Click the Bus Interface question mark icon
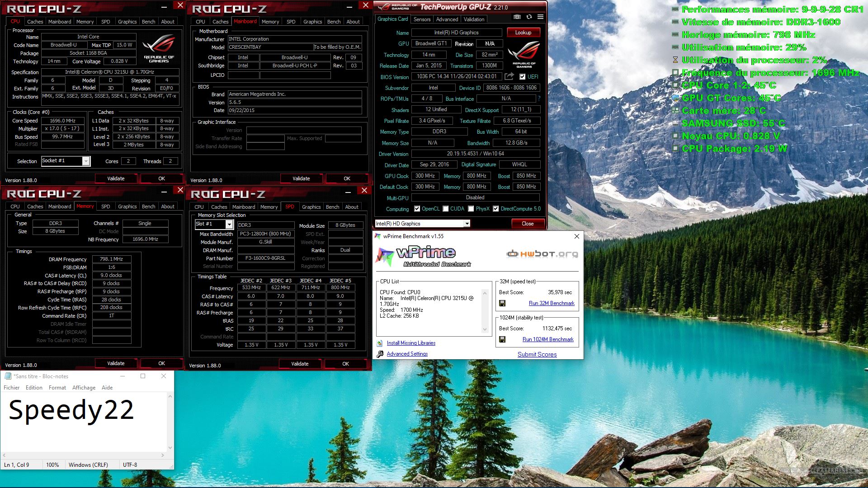Image resolution: width=868 pixels, height=488 pixels. coord(539,99)
